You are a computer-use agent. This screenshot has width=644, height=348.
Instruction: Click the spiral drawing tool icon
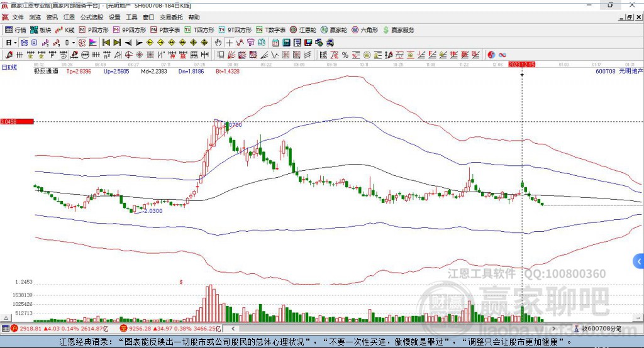tap(64, 55)
